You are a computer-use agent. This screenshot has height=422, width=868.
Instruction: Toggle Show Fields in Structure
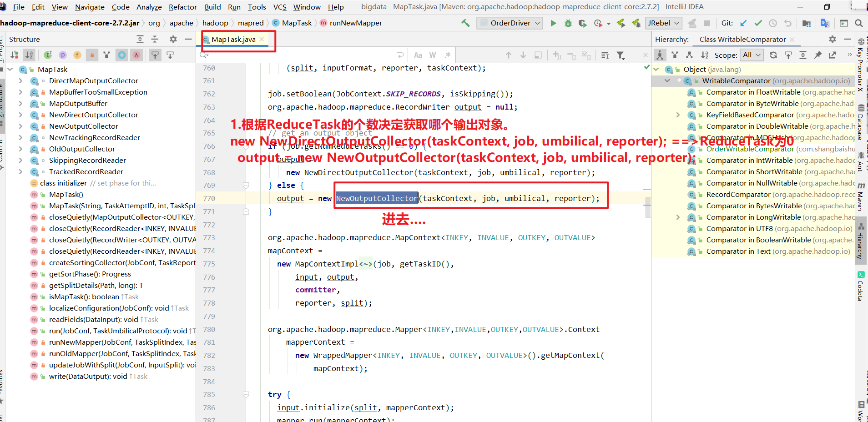click(x=77, y=55)
